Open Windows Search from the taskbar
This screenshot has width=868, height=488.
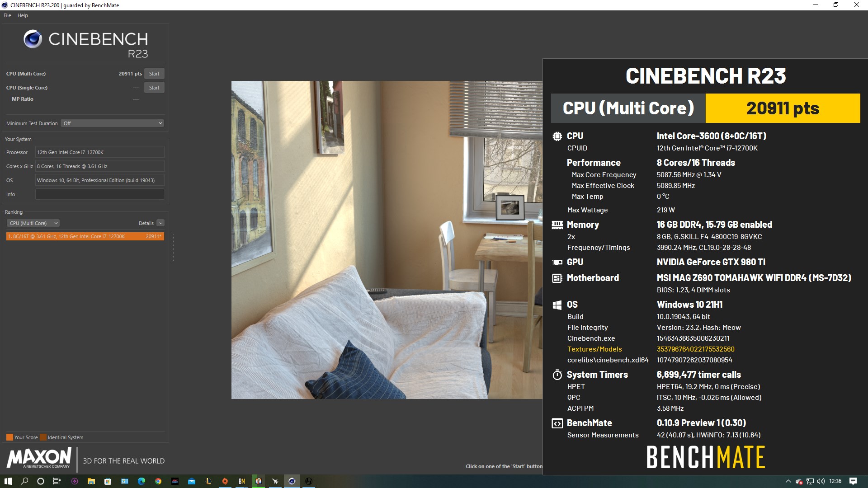[24, 481]
